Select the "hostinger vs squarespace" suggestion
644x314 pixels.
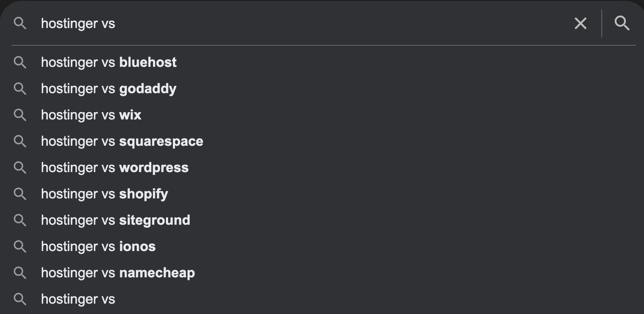[x=122, y=141]
